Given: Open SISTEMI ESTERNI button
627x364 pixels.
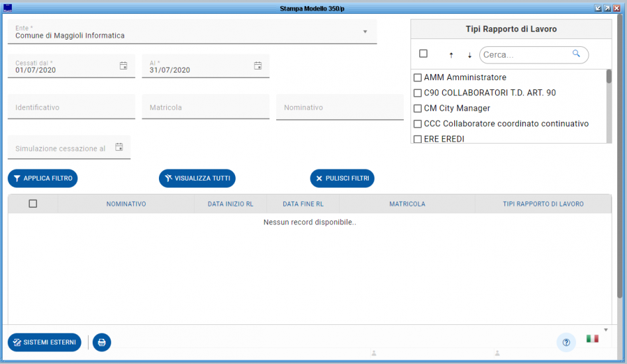Looking at the screenshot, I should point(44,342).
